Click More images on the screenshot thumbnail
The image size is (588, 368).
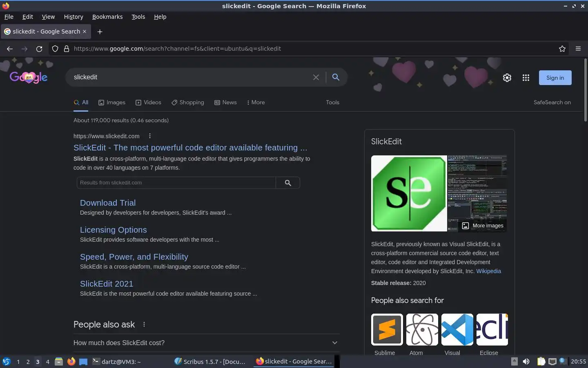click(483, 226)
